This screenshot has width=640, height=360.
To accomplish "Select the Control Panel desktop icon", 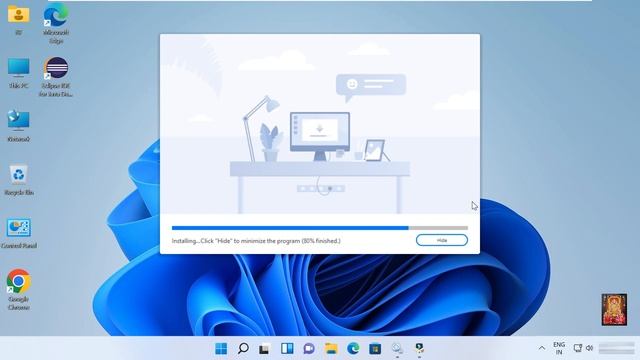I will pos(19,233).
